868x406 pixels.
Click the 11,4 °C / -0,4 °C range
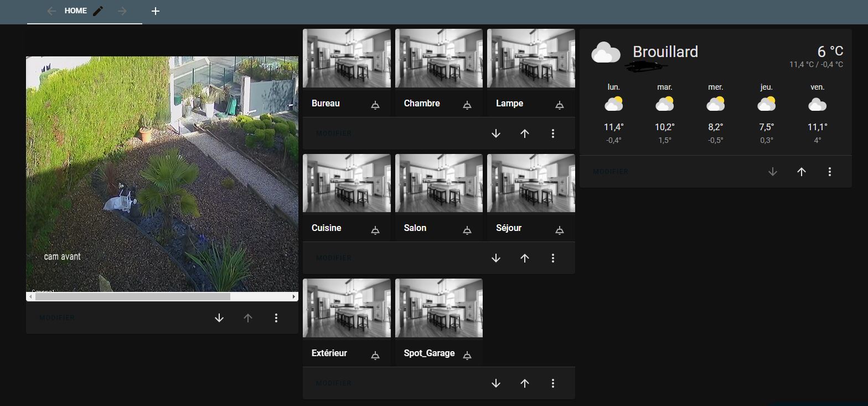[817, 65]
